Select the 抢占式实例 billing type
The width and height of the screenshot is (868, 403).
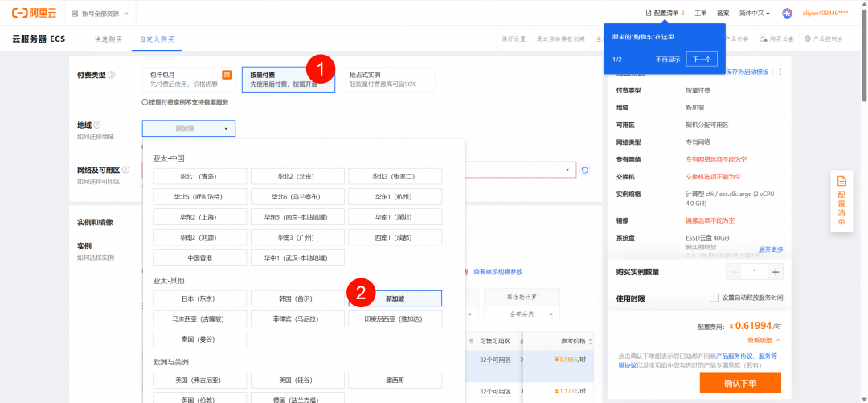[388, 80]
